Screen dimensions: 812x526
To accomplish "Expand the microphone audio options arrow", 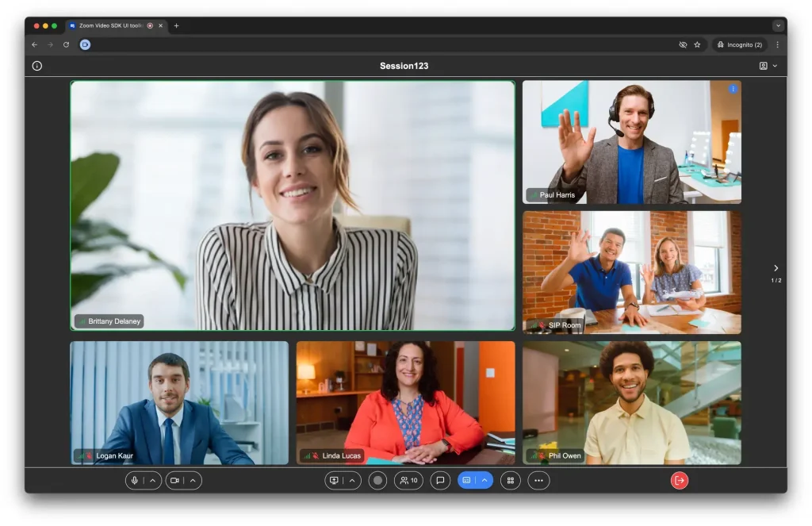I will pos(153,480).
